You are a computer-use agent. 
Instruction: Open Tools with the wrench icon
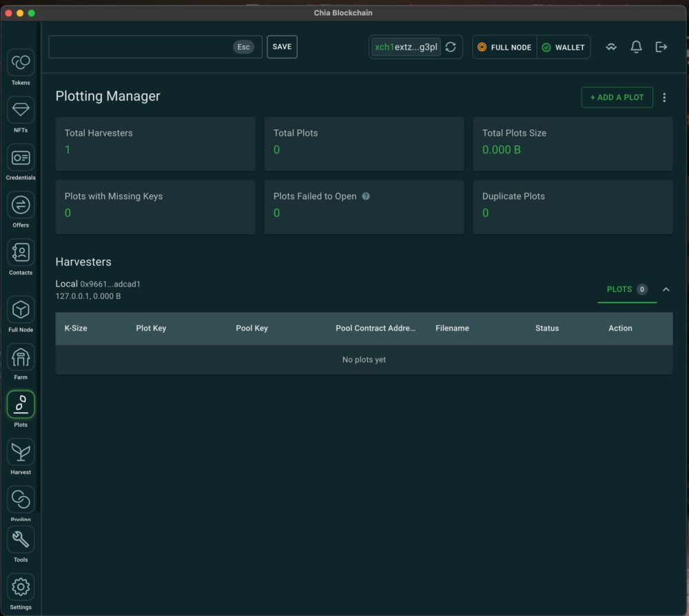tap(21, 540)
